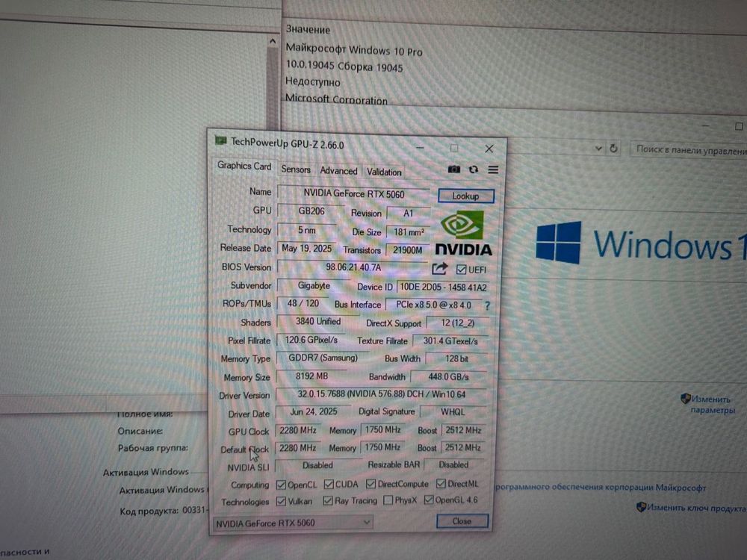Click the Texture Fillrate value 301.4 GTexel/s
The width and height of the screenshot is (747, 560).
pyautogui.click(x=450, y=341)
